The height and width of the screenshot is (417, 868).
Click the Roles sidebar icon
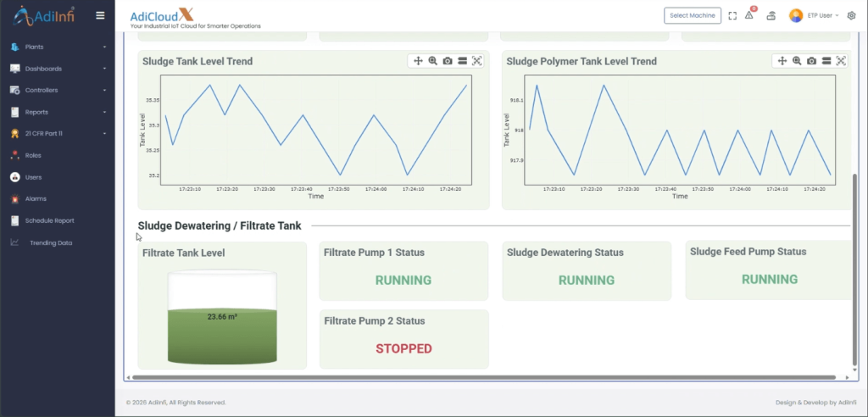click(15, 156)
